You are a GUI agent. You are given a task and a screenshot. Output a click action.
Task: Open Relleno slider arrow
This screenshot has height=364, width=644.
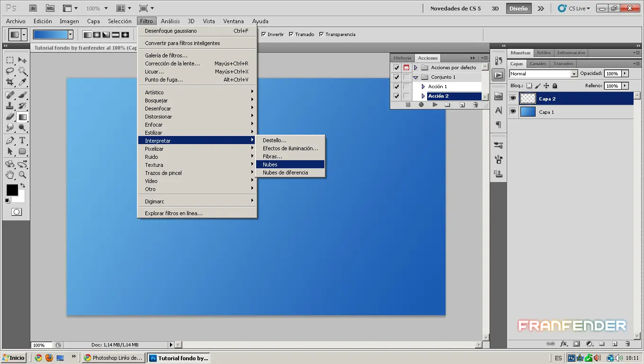[625, 86]
